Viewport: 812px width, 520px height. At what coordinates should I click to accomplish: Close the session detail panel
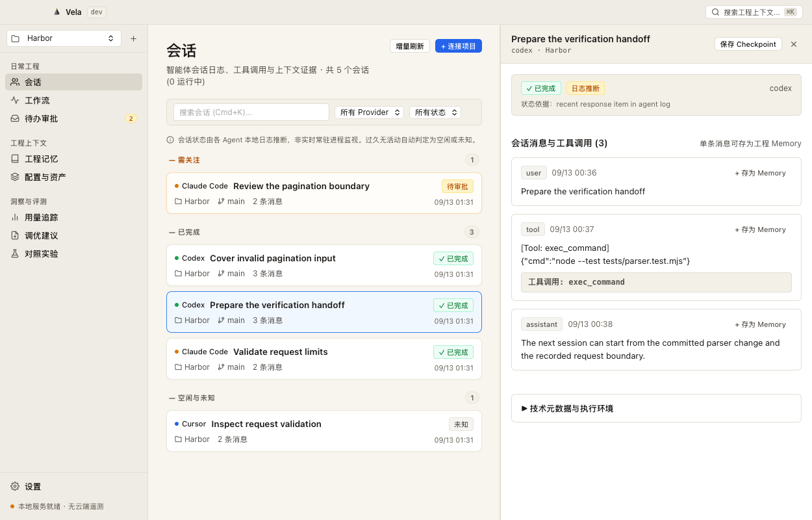[793, 44]
